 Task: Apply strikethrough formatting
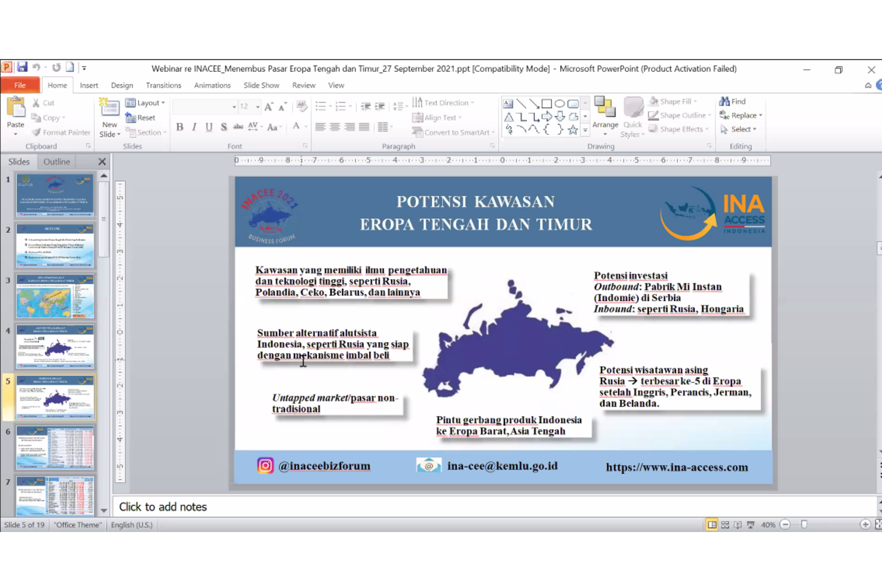coord(238,127)
